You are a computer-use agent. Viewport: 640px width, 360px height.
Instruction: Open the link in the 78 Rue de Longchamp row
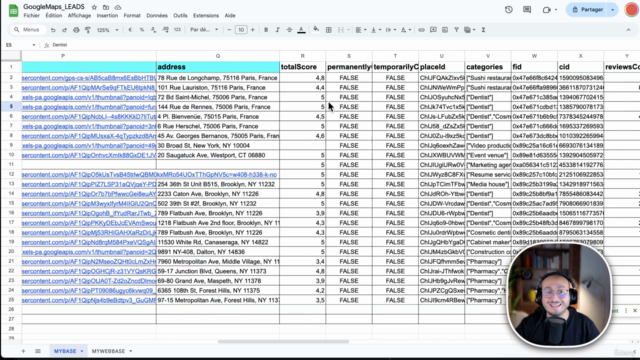click(89, 78)
